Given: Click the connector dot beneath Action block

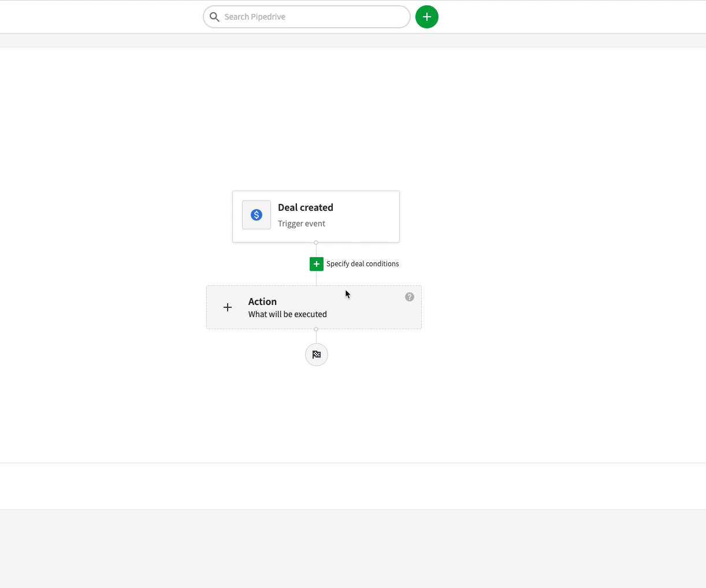Looking at the screenshot, I should coord(316,329).
